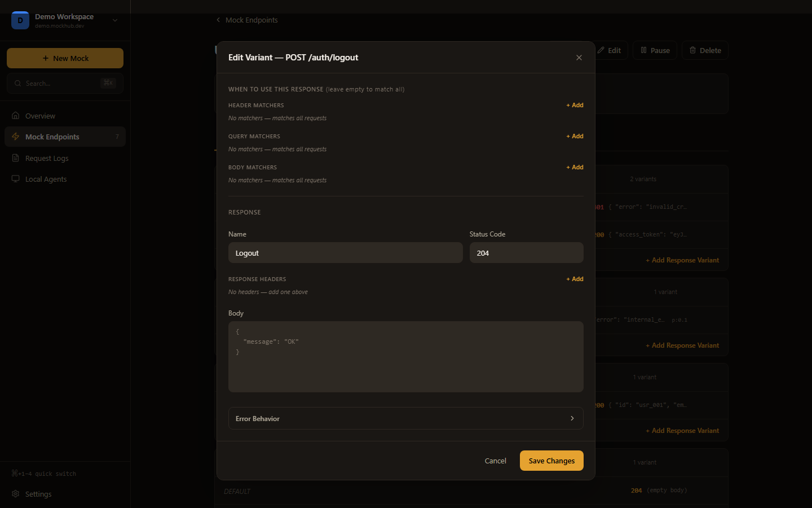
Task: Click the Mock Endpoints lightning icon
Action: point(16,137)
